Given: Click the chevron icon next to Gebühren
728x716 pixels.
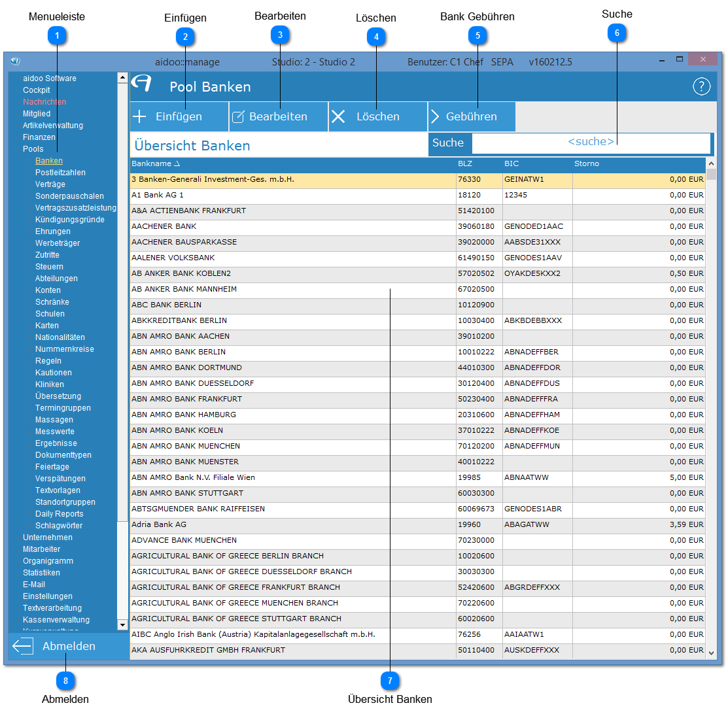Looking at the screenshot, I should tap(435, 116).
